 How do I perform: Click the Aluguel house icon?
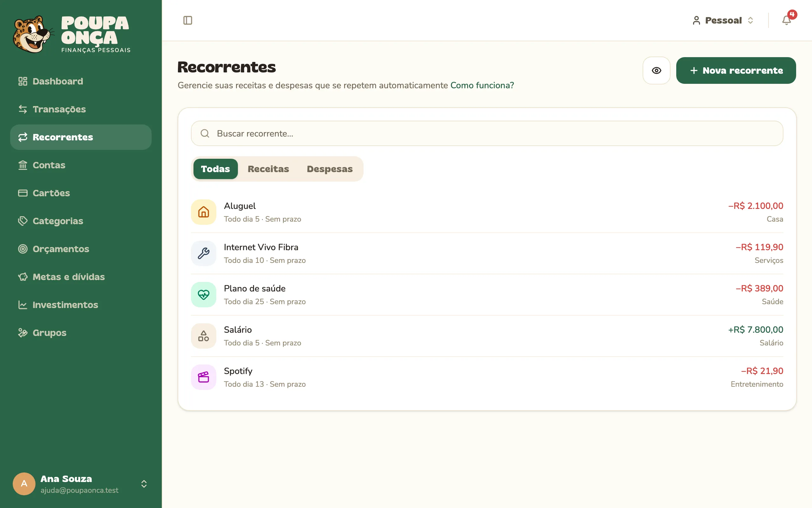click(x=204, y=212)
